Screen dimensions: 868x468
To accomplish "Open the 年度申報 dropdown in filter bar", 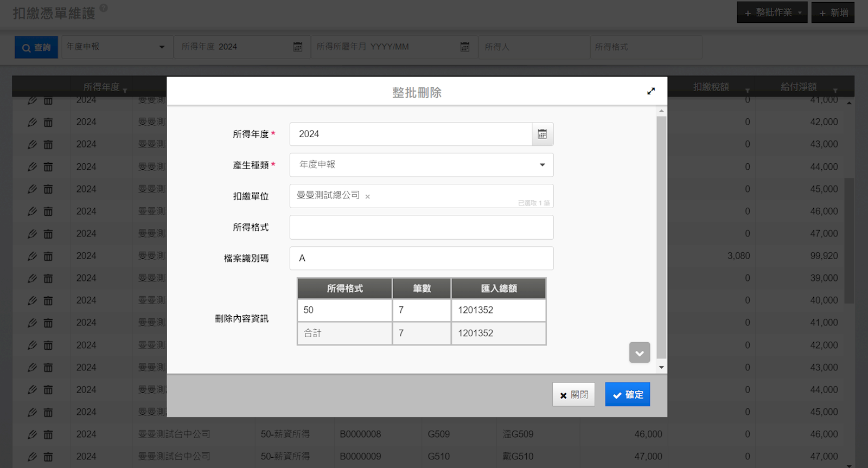I will coord(116,47).
